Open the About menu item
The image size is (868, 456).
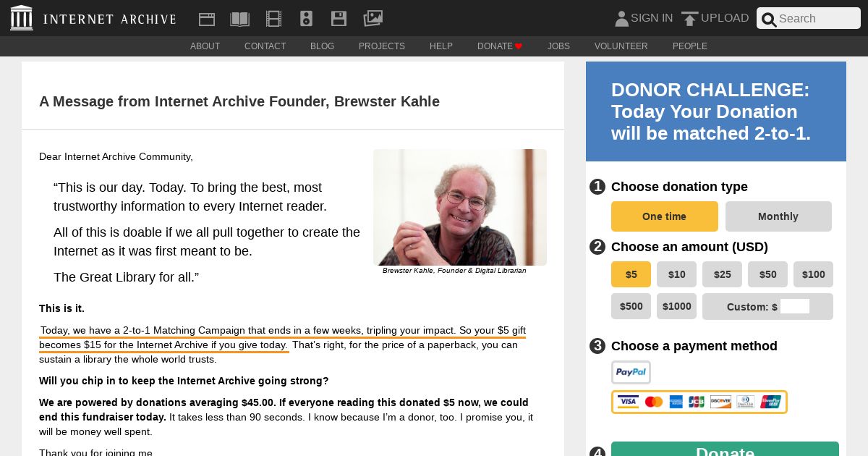point(205,46)
